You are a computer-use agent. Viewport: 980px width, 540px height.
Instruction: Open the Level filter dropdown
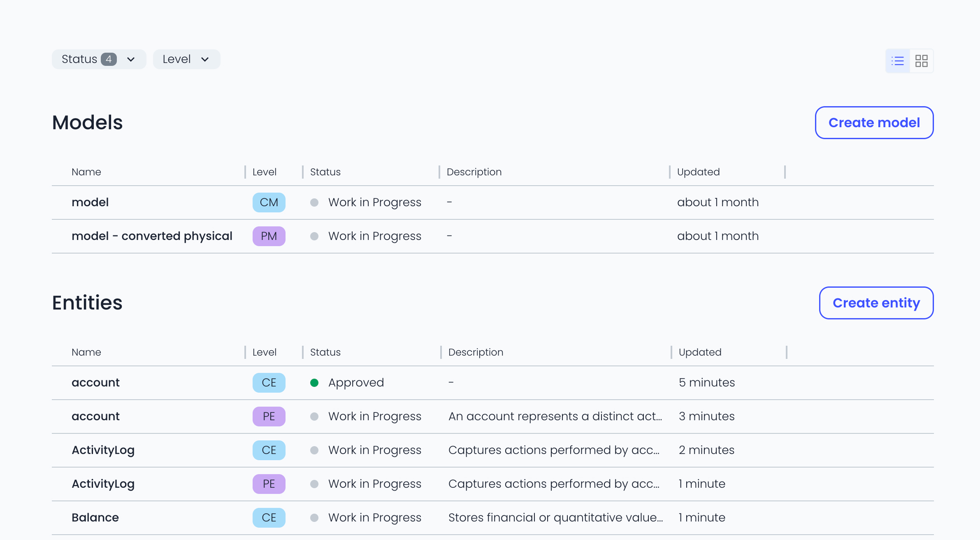pyautogui.click(x=186, y=59)
